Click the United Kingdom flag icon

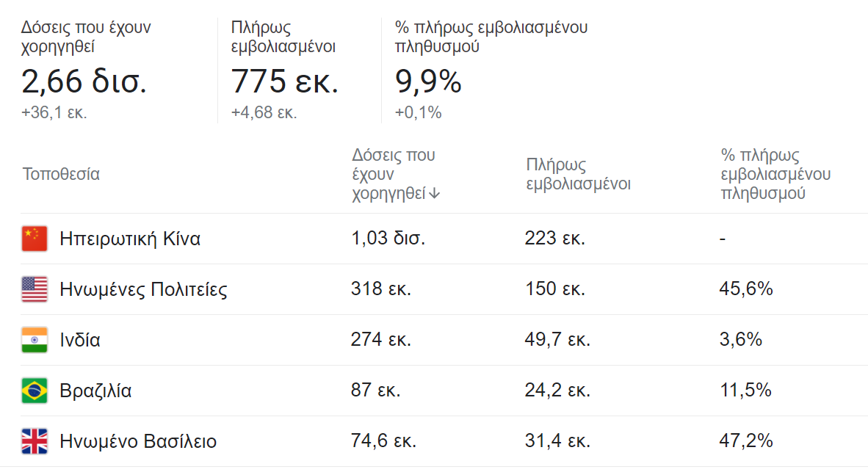point(35,441)
